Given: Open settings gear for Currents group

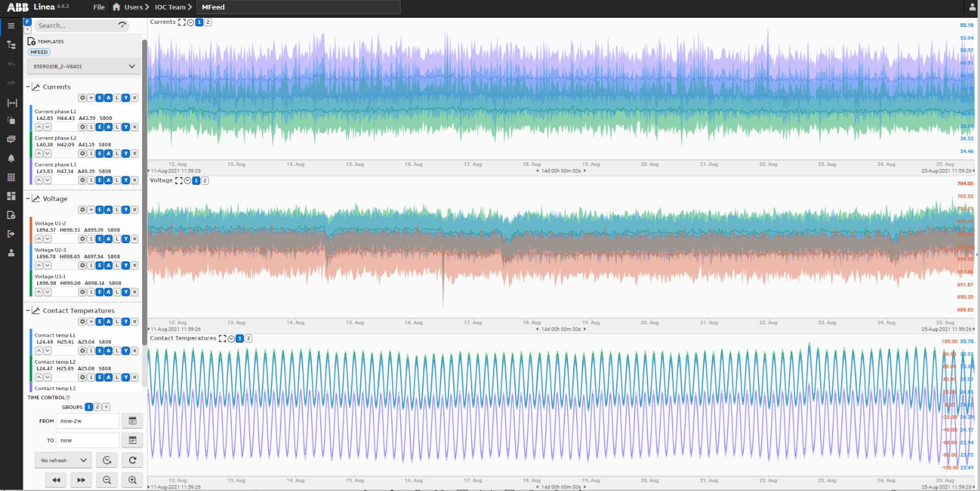Looking at the screenshot, I should 82,98.
